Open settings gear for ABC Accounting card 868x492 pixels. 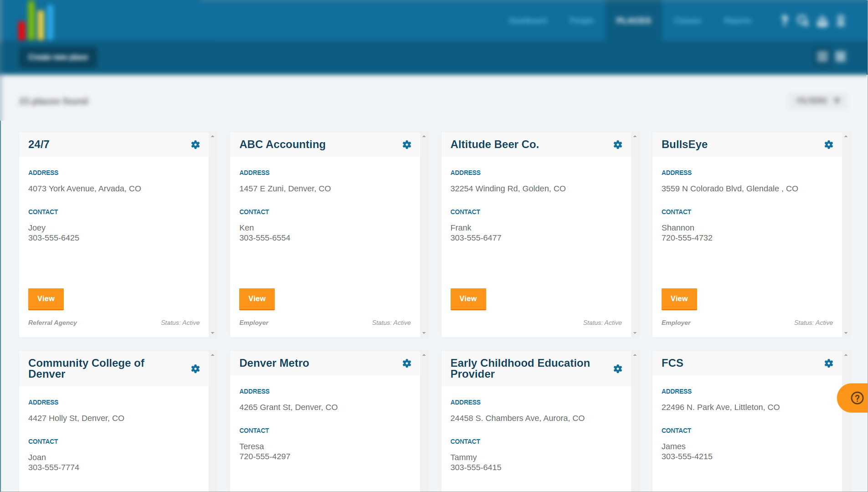tap(407, 145)
